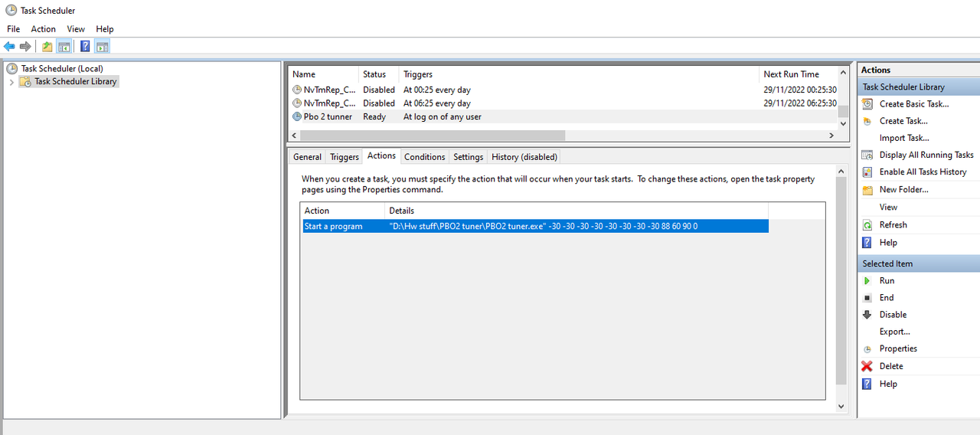
Task: Click the blue Help toolbar icon
Action: (85, 47)
